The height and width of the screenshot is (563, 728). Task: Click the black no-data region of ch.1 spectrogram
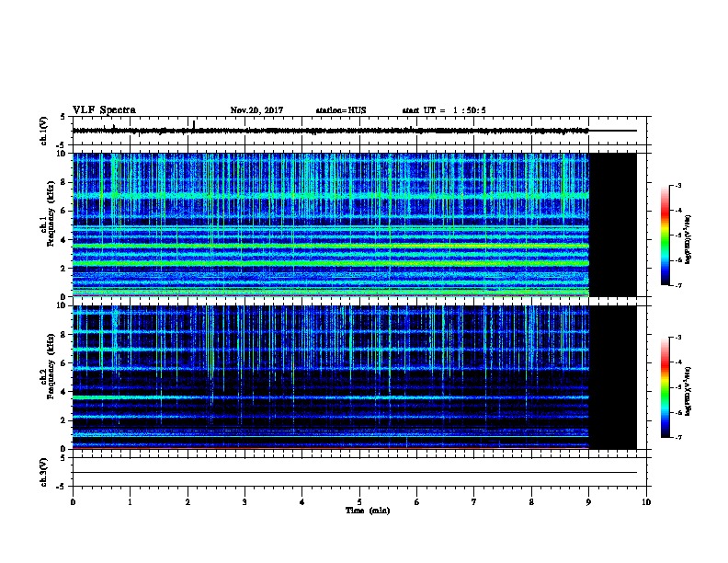[613, 224]
